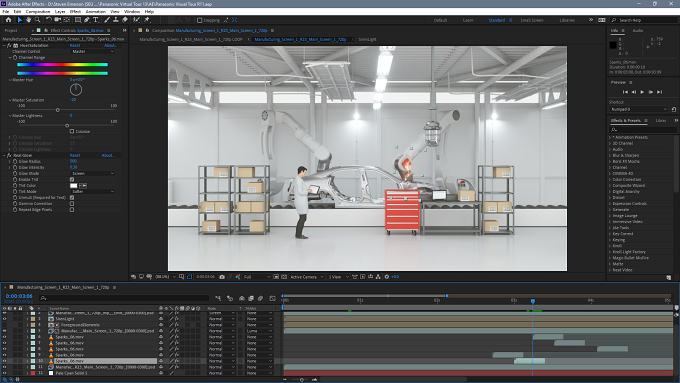Toggle the Repeat Edge Pixels checkbox
Viewport: 680px width, 383px height.
[72, 210]
